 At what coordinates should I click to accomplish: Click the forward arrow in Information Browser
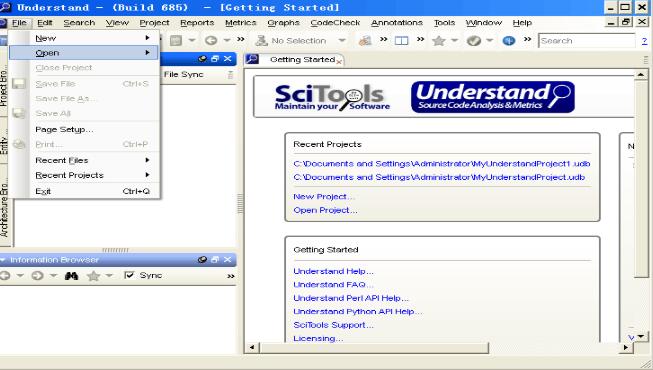(37, 275)
